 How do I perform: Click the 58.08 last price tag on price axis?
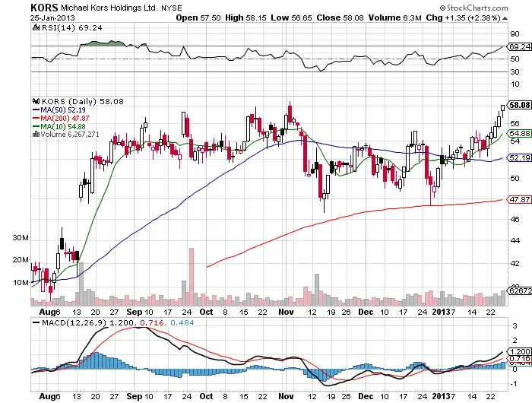tap(519, 105)
